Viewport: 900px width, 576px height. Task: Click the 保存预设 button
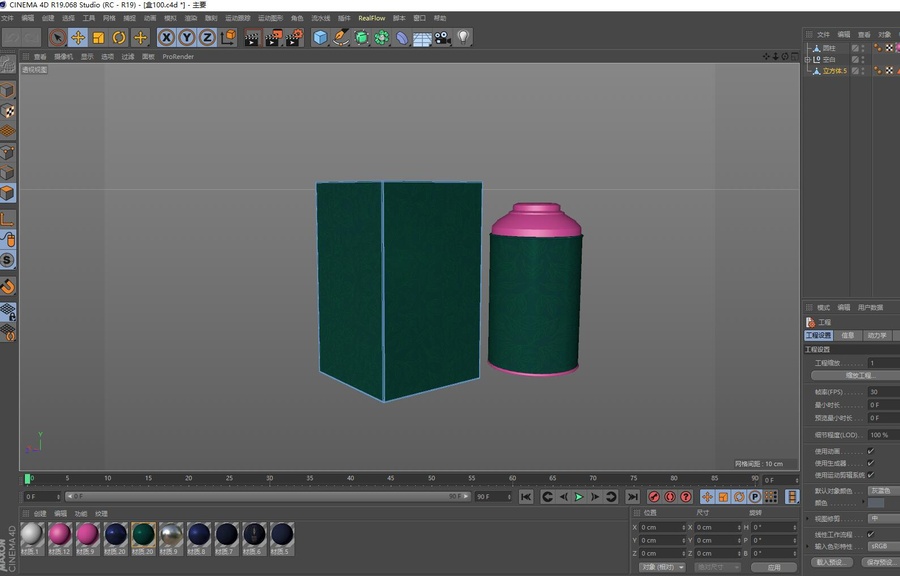(880, 562)
